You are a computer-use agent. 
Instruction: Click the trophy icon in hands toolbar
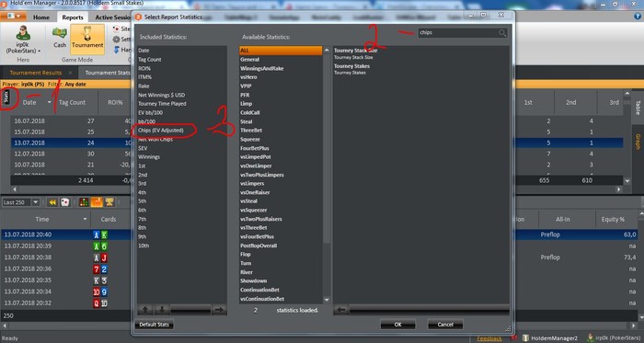click(x=109, y=202)
